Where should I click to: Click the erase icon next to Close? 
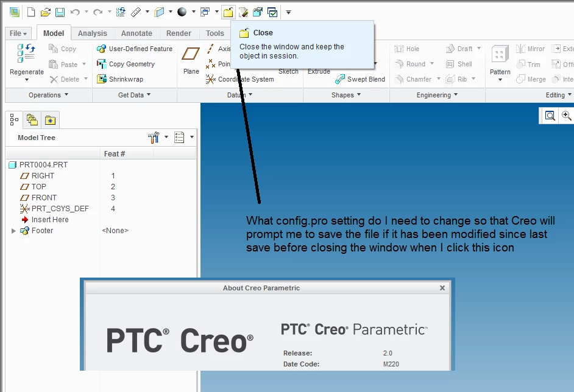click(x=244, y=12)
